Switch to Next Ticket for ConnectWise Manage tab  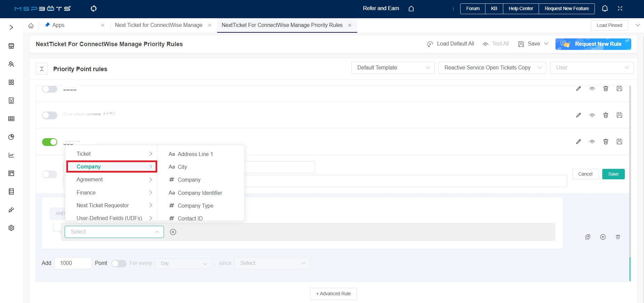pos(159,25)
